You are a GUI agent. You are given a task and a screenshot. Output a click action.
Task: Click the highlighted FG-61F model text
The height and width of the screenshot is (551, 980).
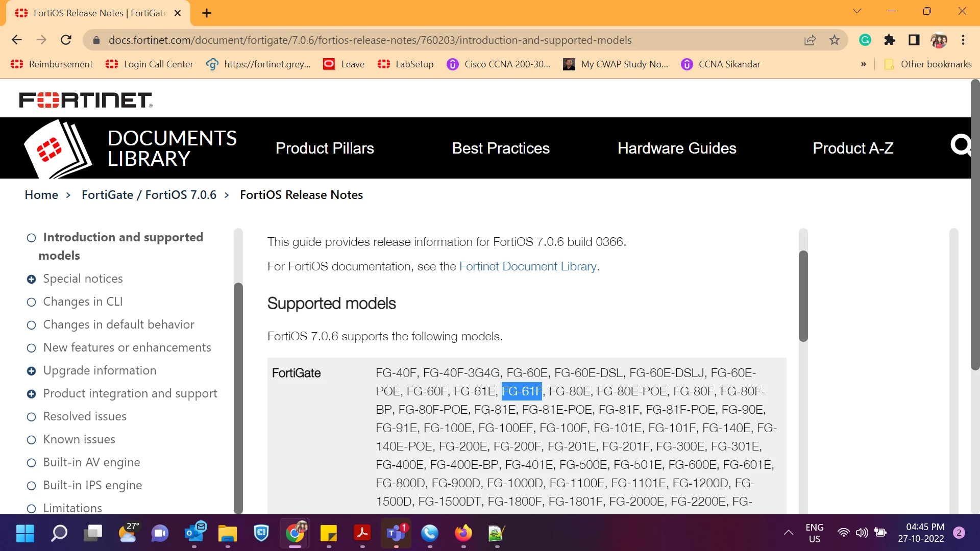pos(522,391)
